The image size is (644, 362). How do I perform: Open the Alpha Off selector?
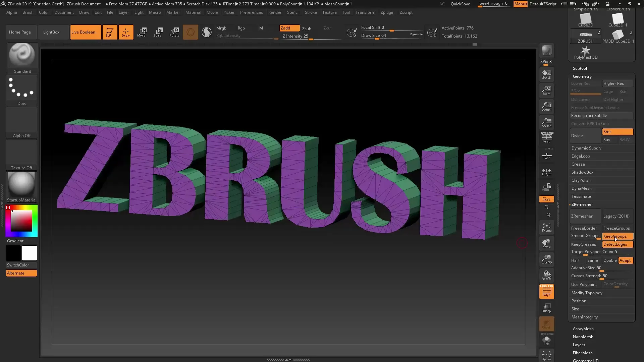click(x=22, y=123)
